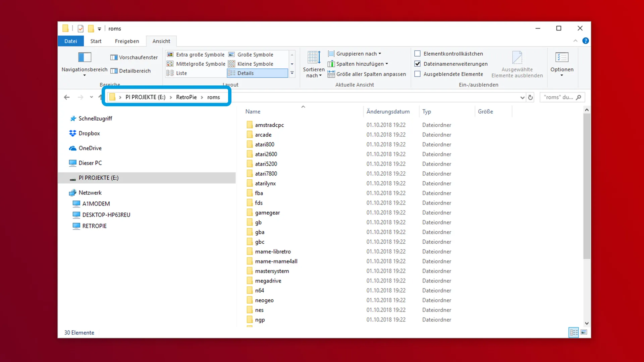
Task: Select the gba folder
Action: tap(260, 232)
